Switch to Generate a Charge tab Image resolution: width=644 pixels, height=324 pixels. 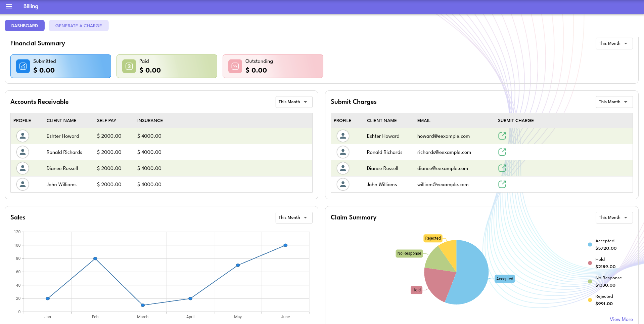click(x=79, y=26)
